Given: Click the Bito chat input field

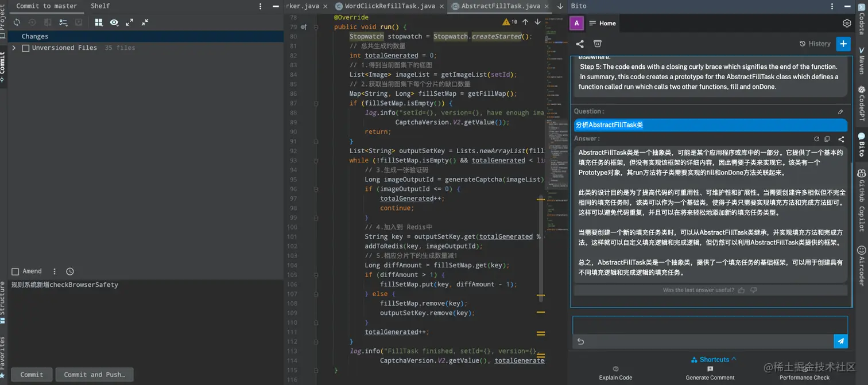Looking at the screenshot, I should (x=710, y=325).
